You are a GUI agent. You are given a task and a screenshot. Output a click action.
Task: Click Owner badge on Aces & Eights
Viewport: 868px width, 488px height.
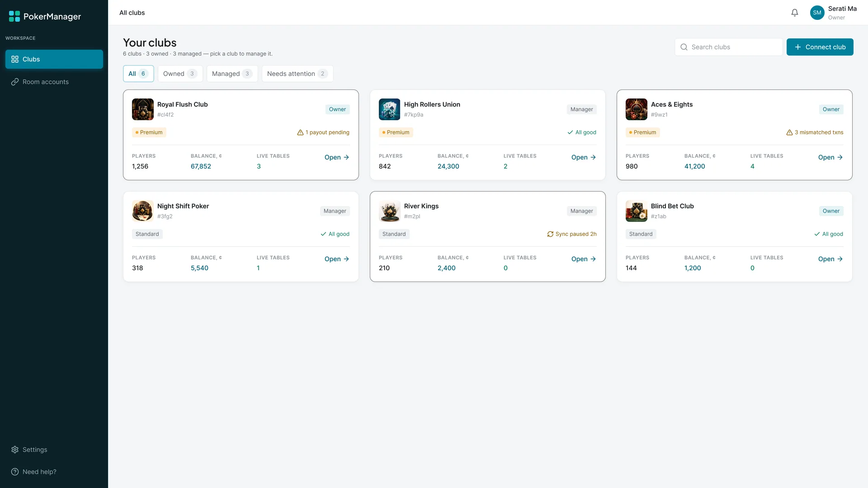click(831, 109)
